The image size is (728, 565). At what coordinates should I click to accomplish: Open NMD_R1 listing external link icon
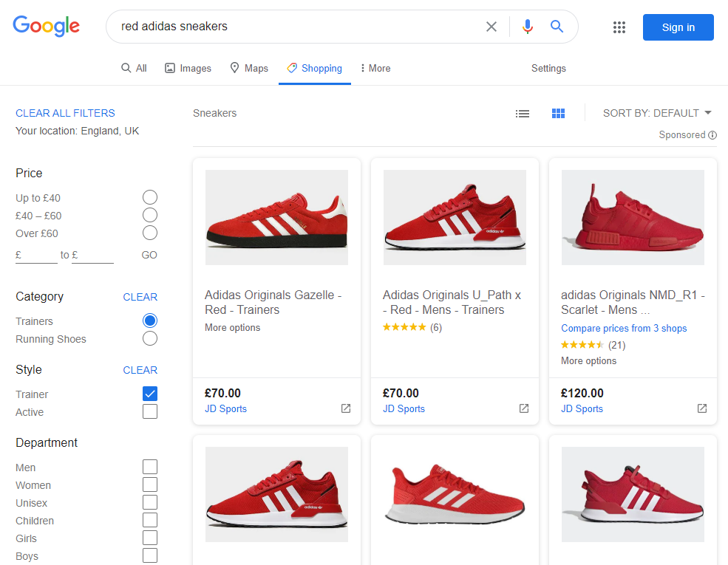(x=702, y=408)
